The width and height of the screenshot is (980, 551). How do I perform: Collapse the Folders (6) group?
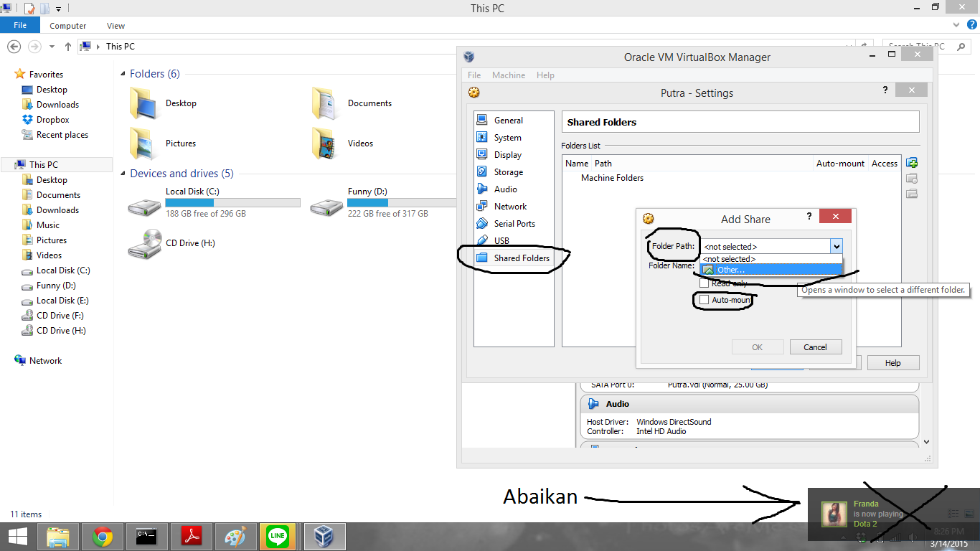(123, 74)
